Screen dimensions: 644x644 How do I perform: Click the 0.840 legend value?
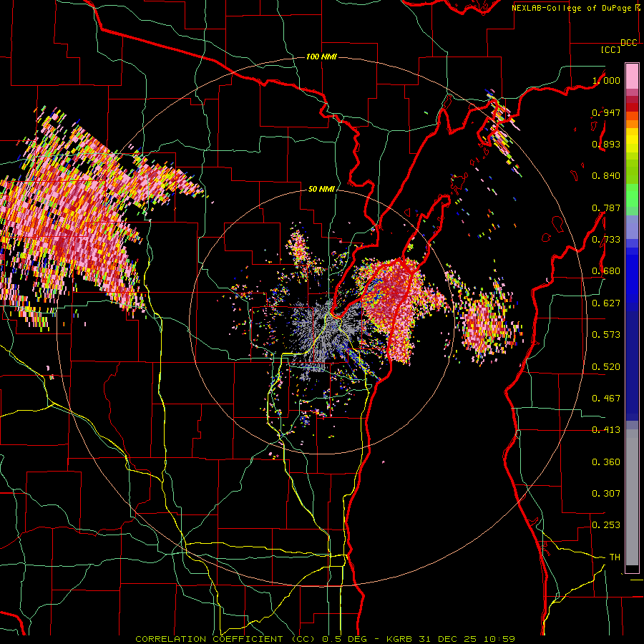[x=606, y=176]
